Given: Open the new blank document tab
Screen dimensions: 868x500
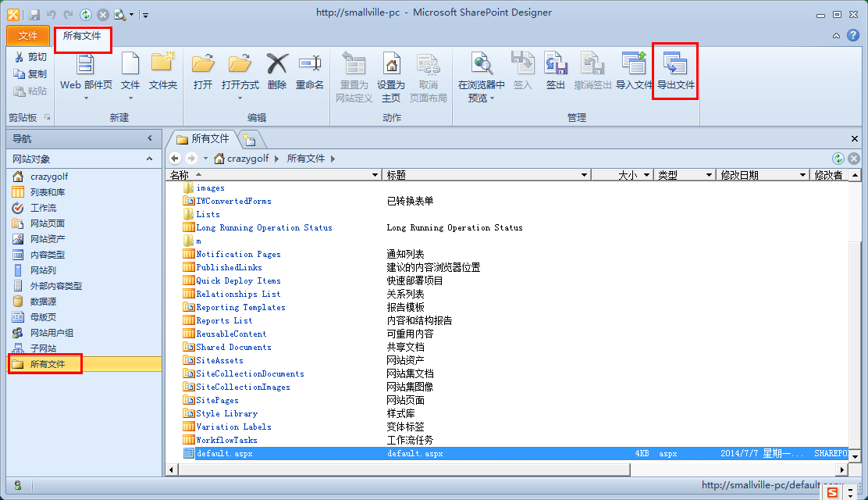Looking at the screenshot, I should [x=249, y=139].
